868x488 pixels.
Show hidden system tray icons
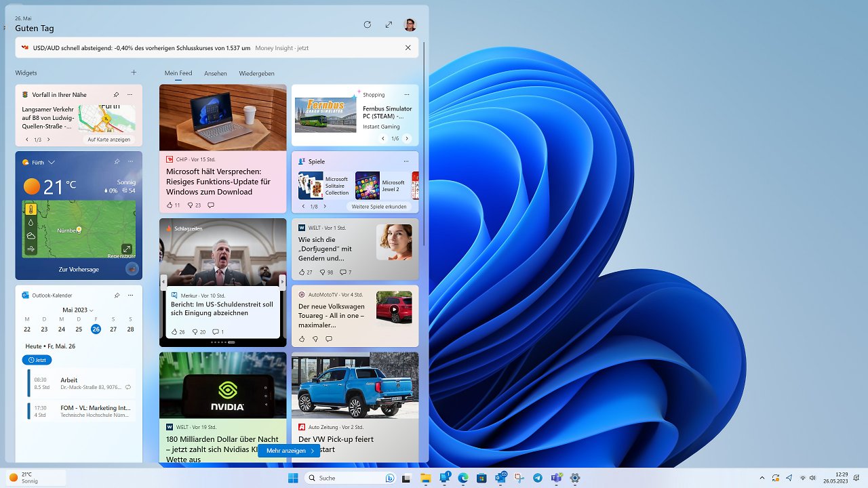762,478
